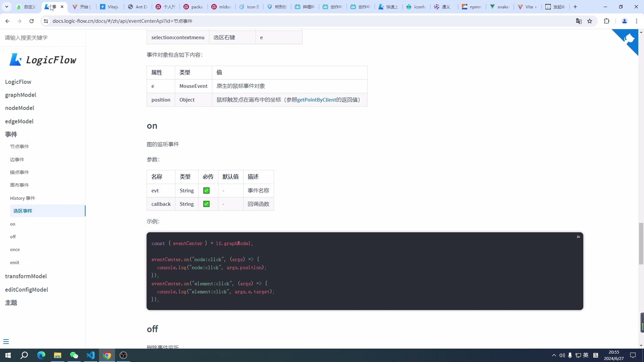Open WeChat from the taskbar

pos(74,355)
